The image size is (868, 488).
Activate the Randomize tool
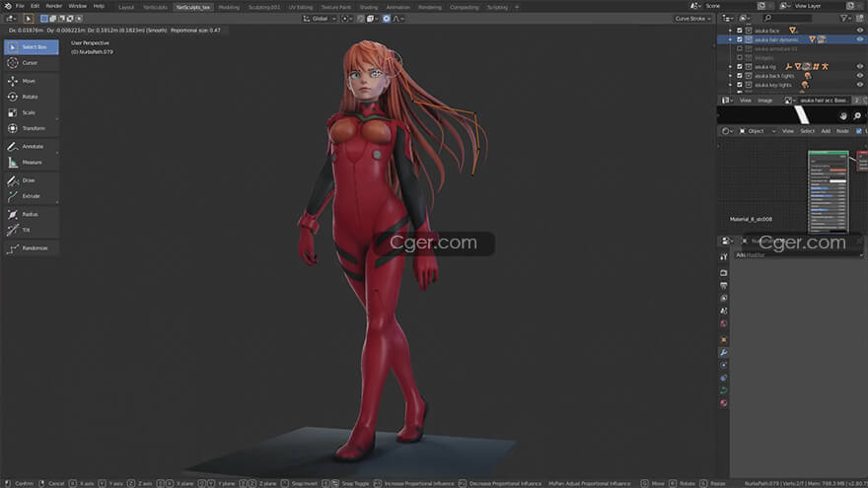click(31, 248)
